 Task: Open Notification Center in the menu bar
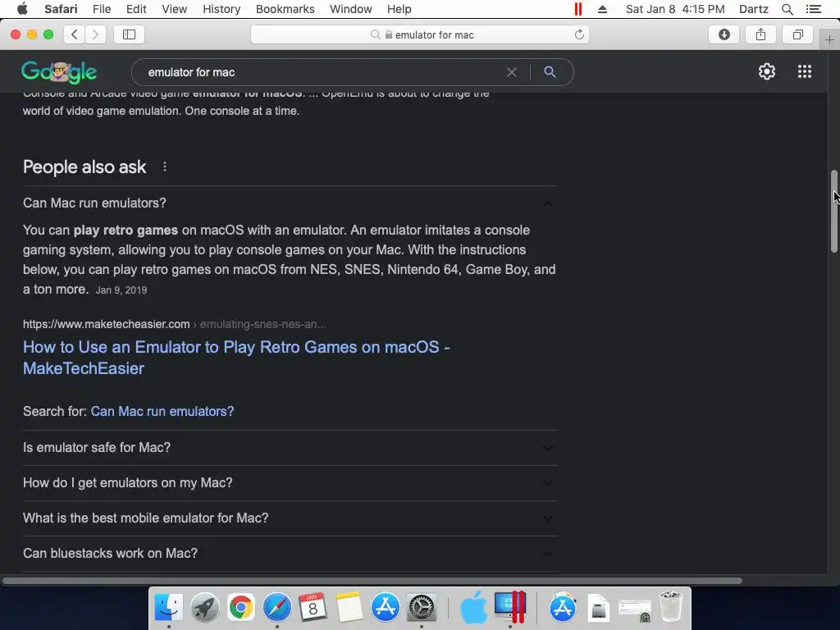coord(813,9)
